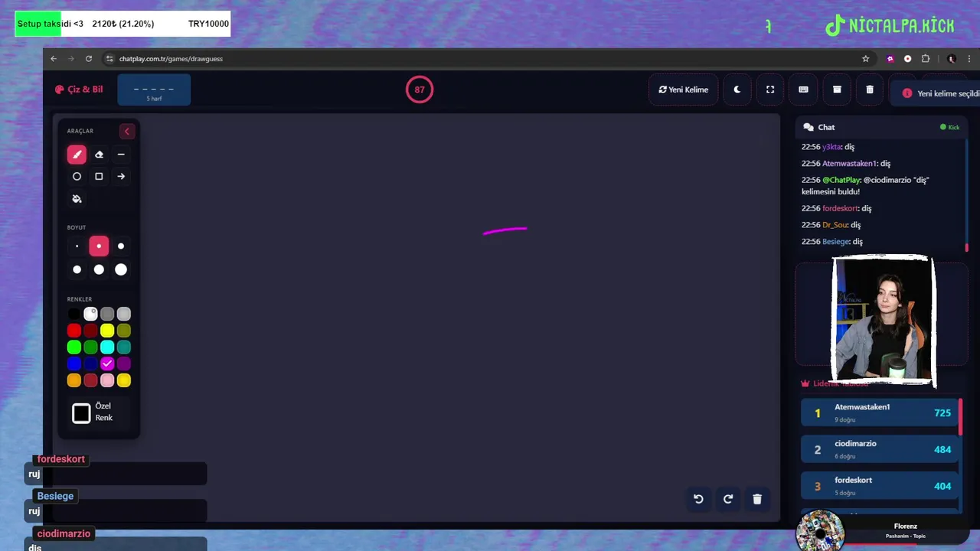
Task: Pick the black color swatch
Action: pyautogui.click(x=74, y=314)
